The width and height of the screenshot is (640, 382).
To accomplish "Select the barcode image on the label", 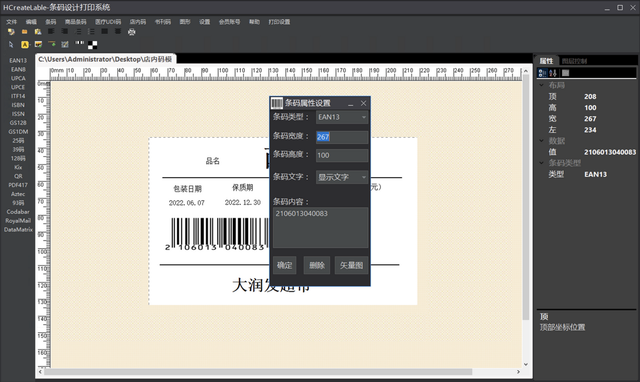I will pyautogui.click(x=218, y=233).
